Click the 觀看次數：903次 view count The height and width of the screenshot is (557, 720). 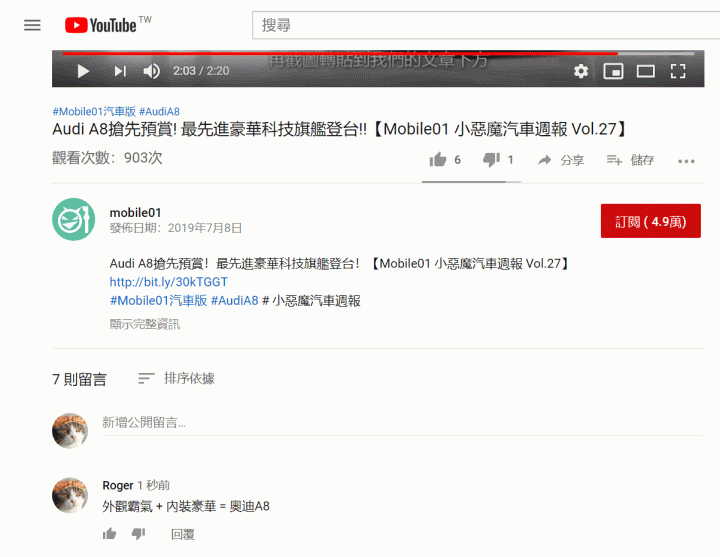(107, 158)
